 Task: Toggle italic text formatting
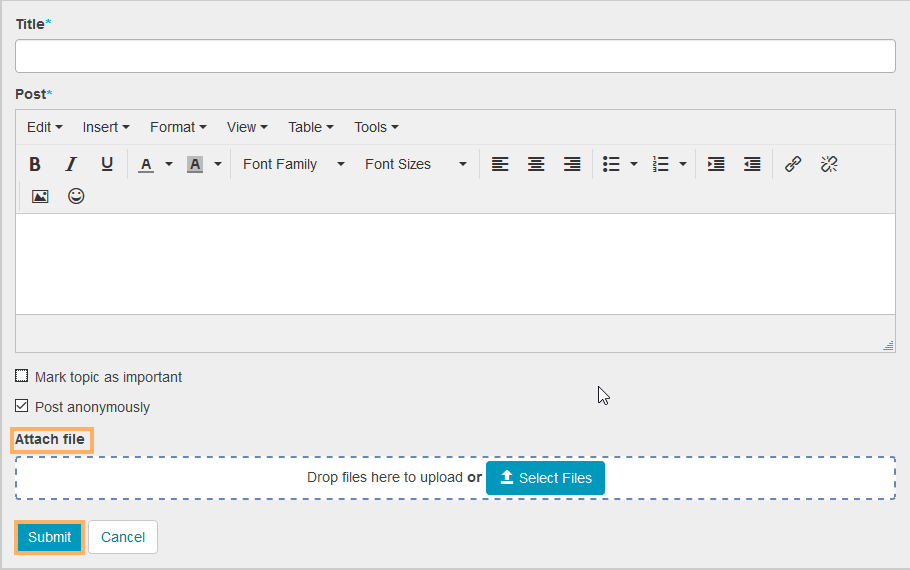click(71, 164)
